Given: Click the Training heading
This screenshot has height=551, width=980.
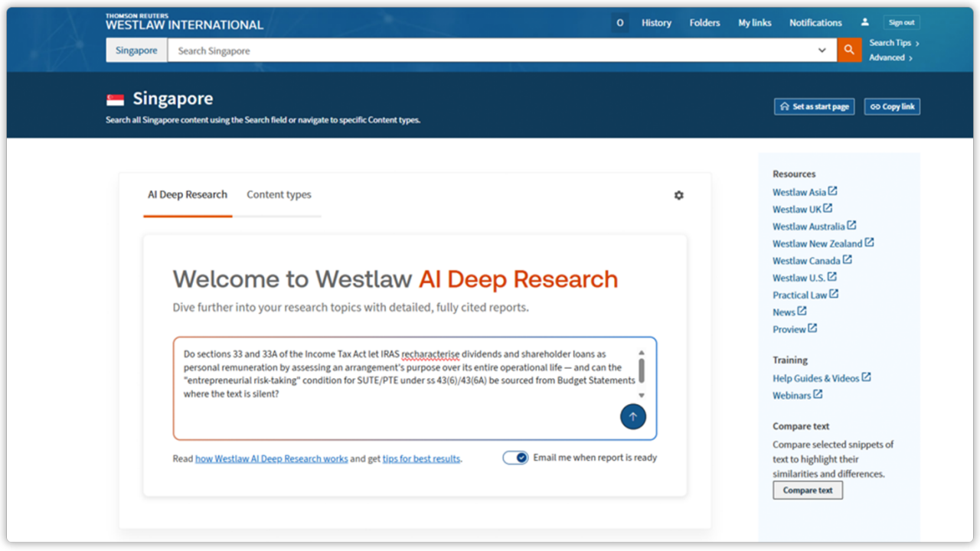Looking at the screenshot, I should pos(790,360).
